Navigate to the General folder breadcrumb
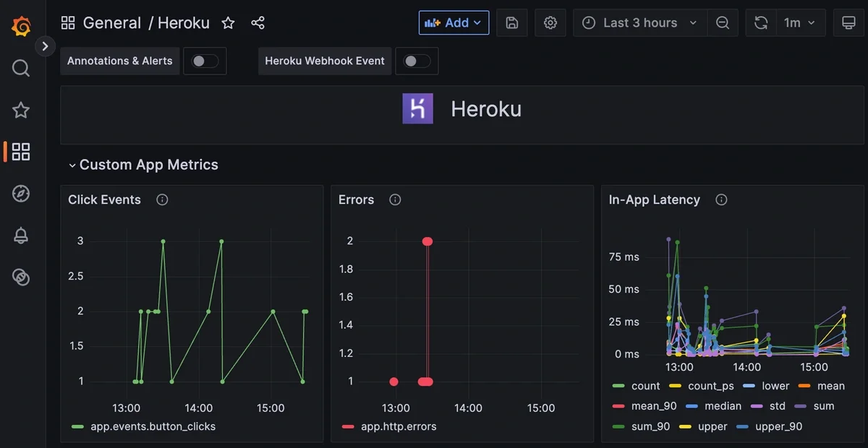 click(x=112, y=22)
